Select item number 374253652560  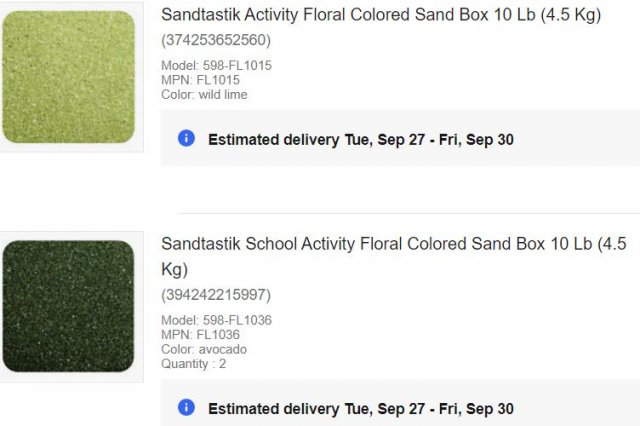[x=216, y=40]
